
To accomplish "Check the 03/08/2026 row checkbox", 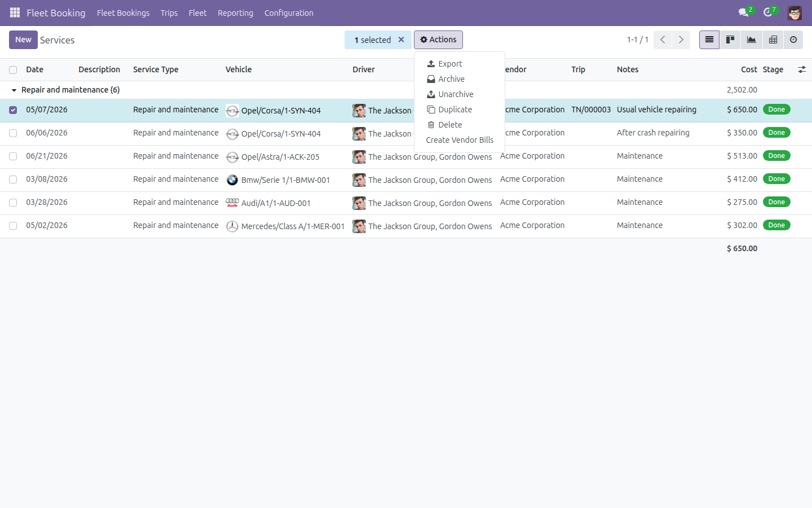I will pos(13,179).
